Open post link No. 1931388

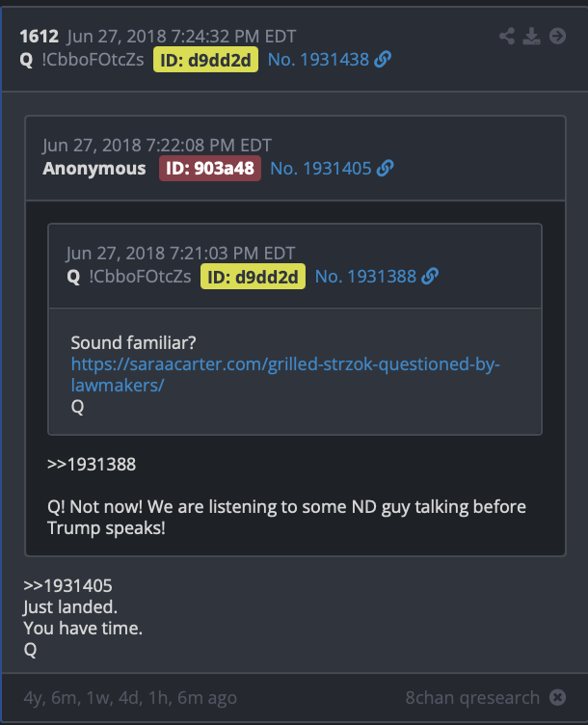pyautogui.click(x=365, y=277)
